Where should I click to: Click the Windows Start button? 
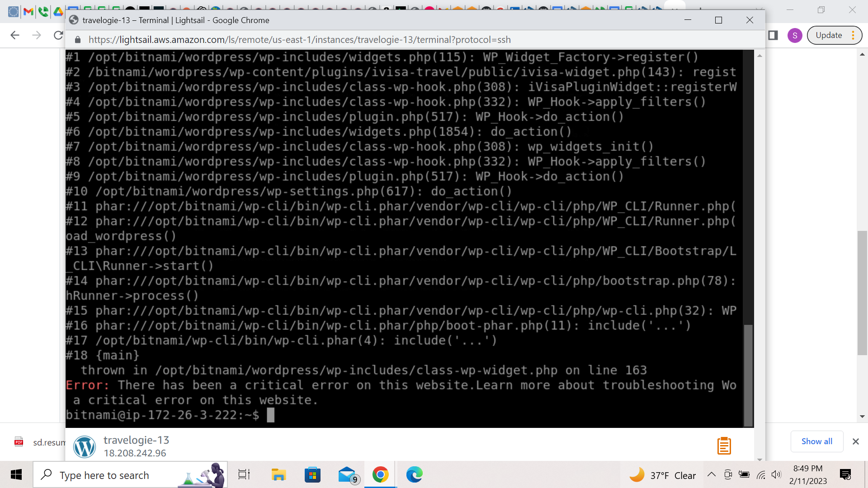pyautogui.click(x=16, y=474)
